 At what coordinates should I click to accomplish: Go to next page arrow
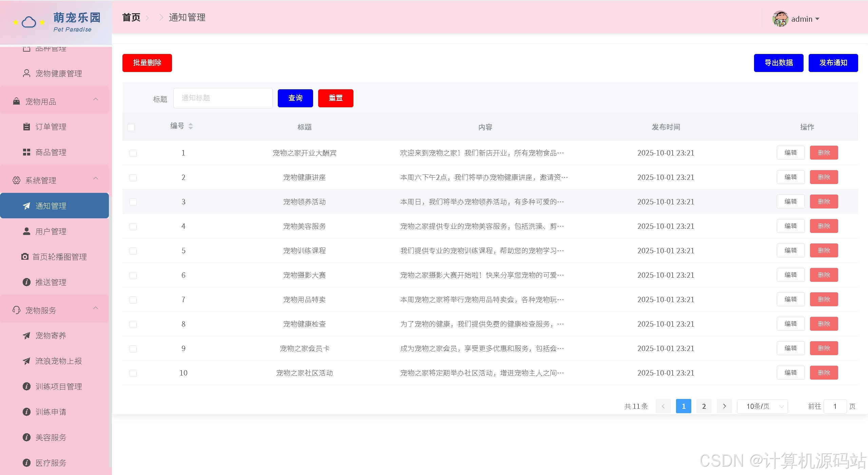[724, 406]
